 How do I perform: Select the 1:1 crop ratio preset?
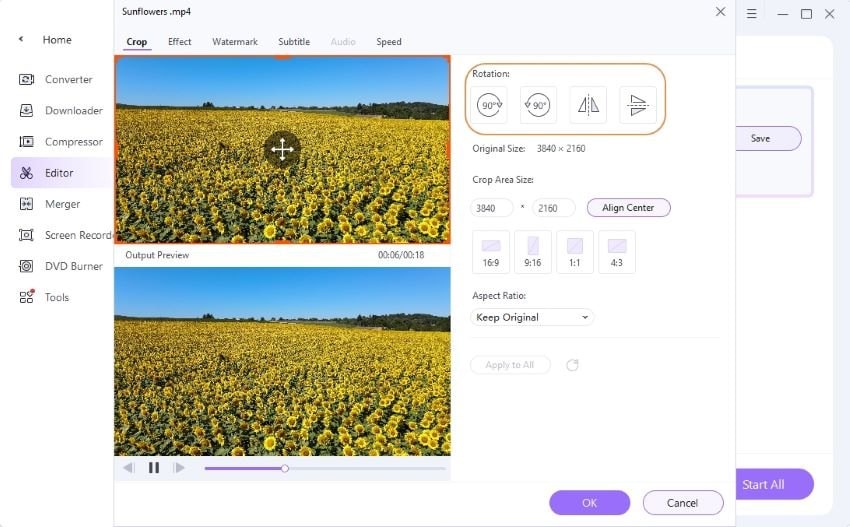[x=575, y=252]
